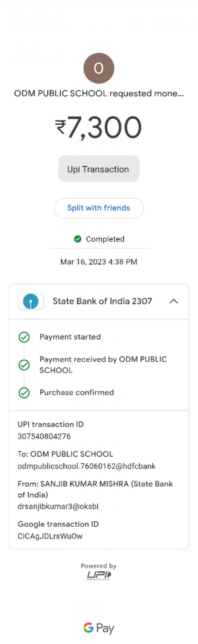The image size is (198, 644).
Task: Click the Google Pay logo
Action: tap(99, 628)
